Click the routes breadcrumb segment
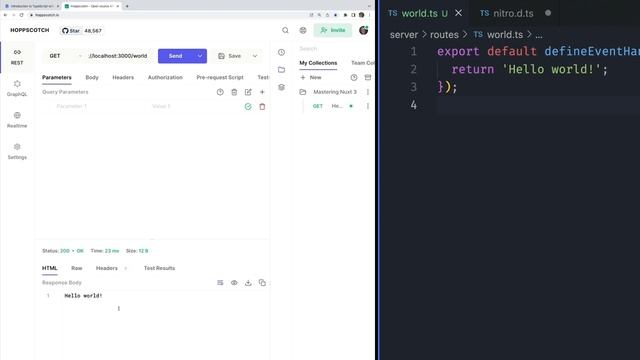This screenshot has height=360, width=640. (444, 35)
